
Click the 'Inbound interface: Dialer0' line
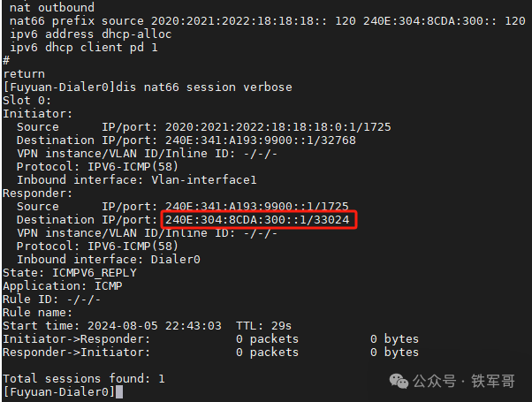pyautogui.click(x=109, y=260)
